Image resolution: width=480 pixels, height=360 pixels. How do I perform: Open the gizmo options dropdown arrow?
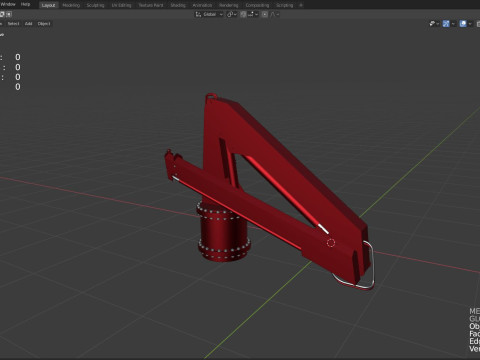453,24
